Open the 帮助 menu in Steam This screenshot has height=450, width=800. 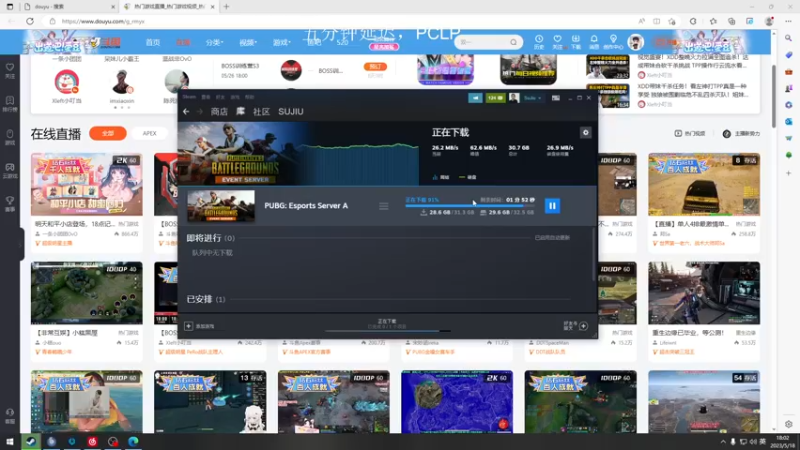pyautogui.click(x=249, y=97)
